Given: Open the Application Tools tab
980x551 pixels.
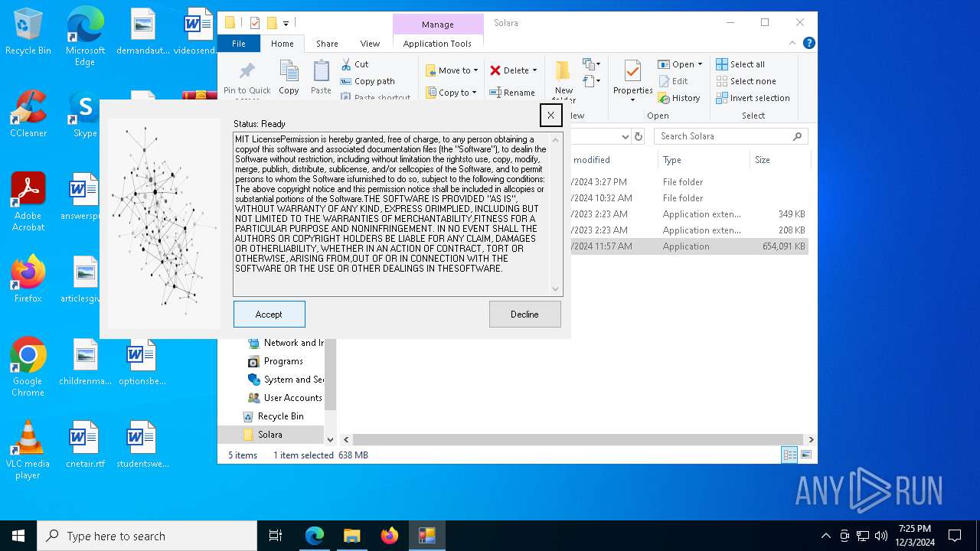Looking at the screenshot, I should [x=437, y=44].
